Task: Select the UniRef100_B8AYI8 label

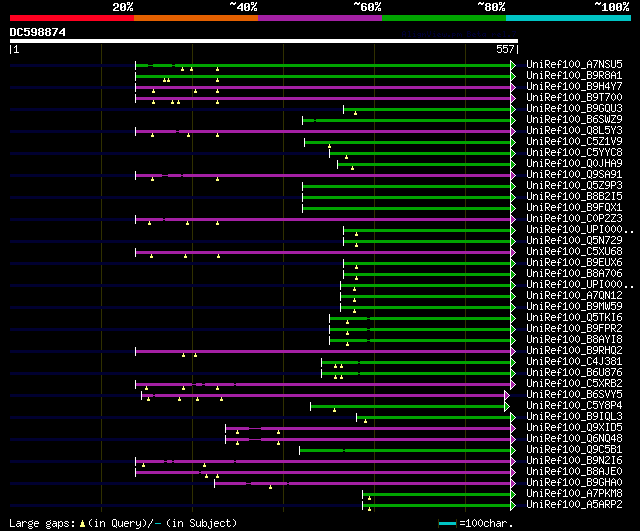Action: pyautogui.click(x=574, y=340)
